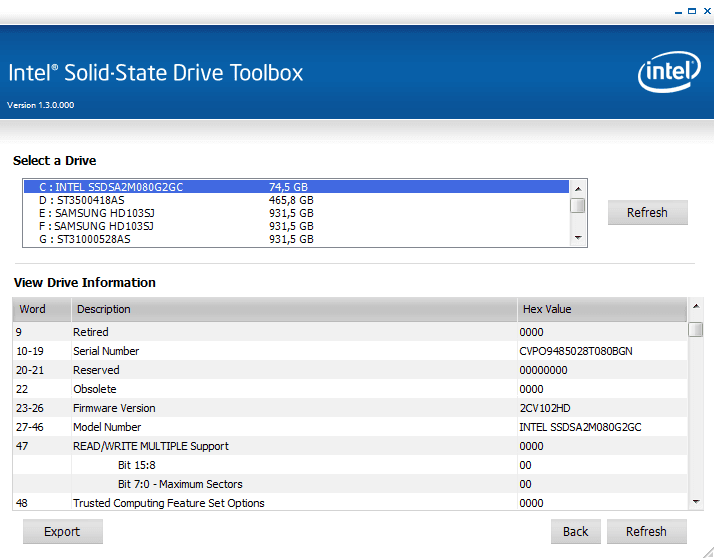Select the Model Number row
Image resolution: width=714 pixels, height=558 pixels.
(x=350, y=427)
